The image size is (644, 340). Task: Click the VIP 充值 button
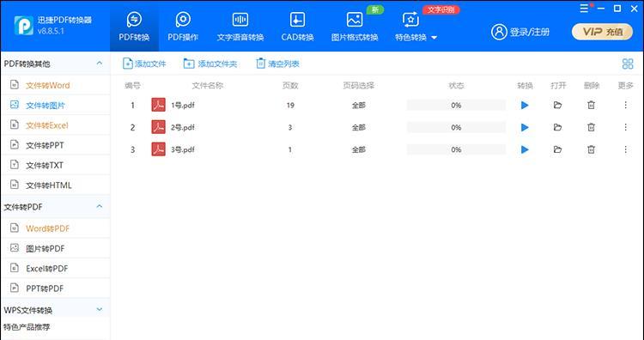pyautogui.click(x=602, y=32)
